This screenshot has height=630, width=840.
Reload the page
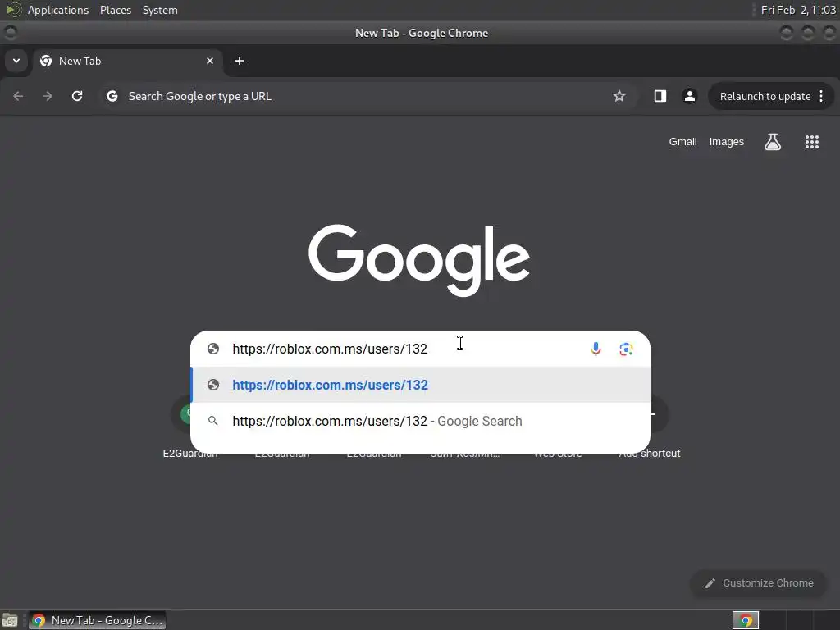tap(77, 96)
